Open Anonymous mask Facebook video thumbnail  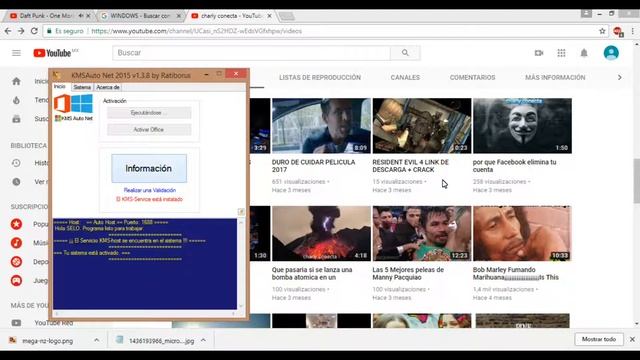tap(522, 126)
